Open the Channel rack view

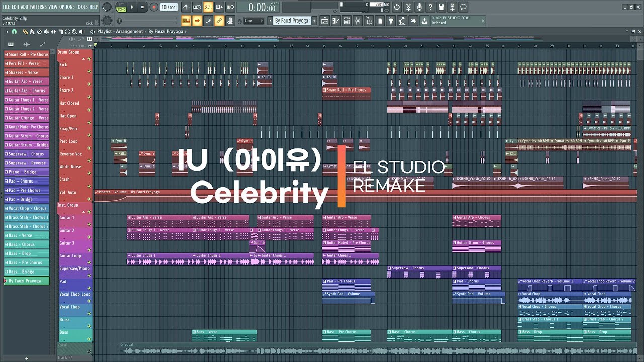click(x=347, y=21)
